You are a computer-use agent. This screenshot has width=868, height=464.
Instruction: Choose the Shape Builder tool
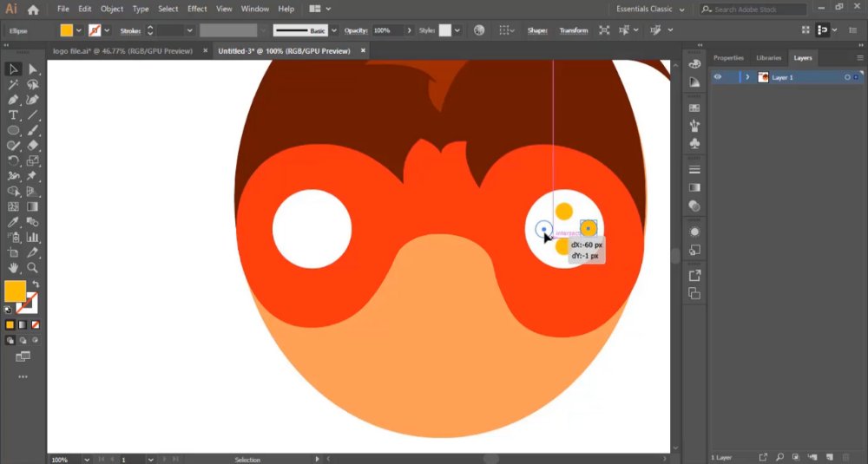[x=13, y=192]
